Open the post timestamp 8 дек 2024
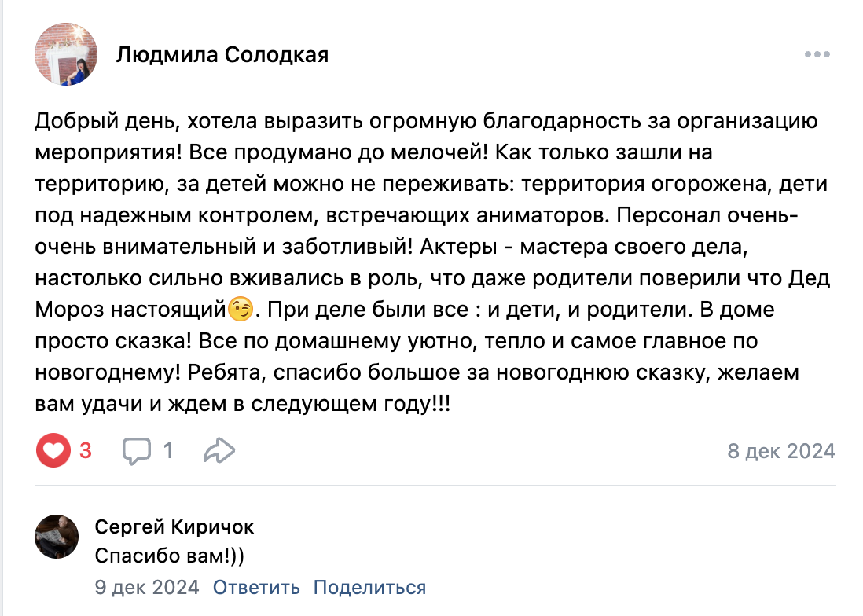 [780, 451]
